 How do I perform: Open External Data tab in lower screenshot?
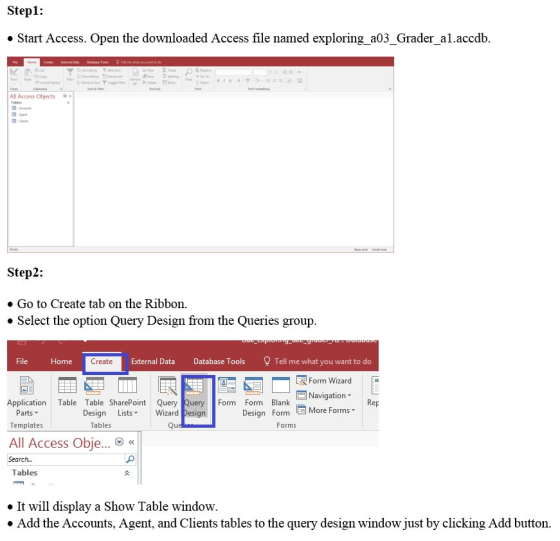[x=153, y=361]
